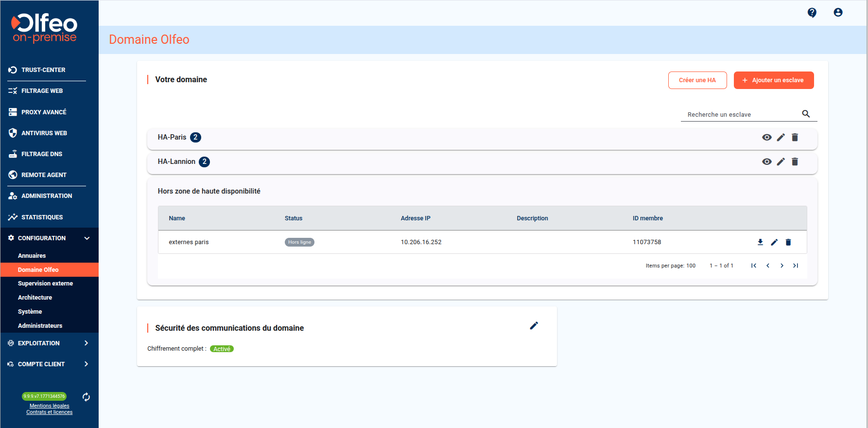Viewport: 868px width, 428px height.
Task: Show HA-Paris details using eye icon
Action: (x=766, y=138)
